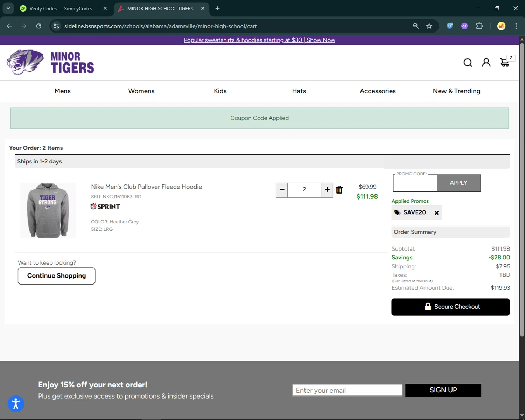Viewport: 525px width, 420px height.
Task: Open the accessibility widget icon
Action: coord(16,404)
